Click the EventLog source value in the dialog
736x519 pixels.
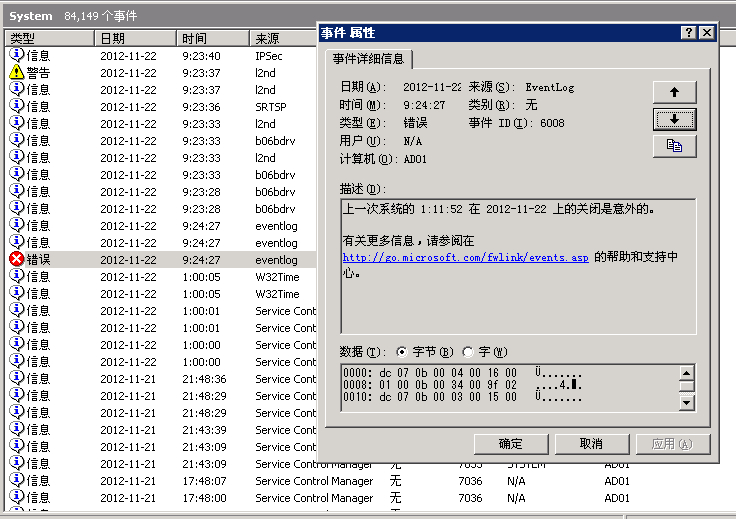(x=550, y=88)
